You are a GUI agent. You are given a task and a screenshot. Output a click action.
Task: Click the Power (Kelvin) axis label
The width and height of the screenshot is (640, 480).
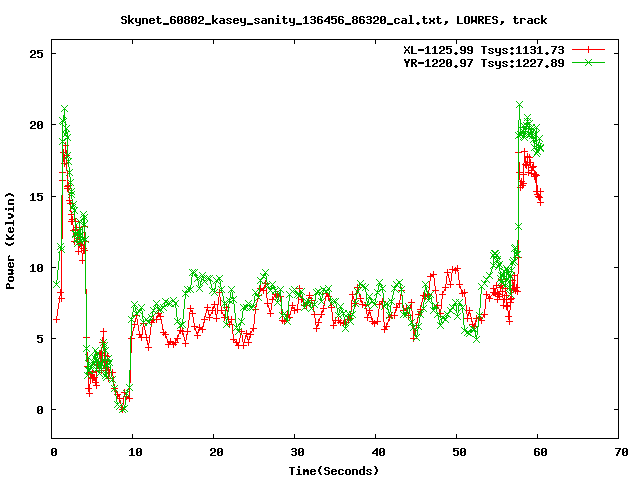[10, 241]
